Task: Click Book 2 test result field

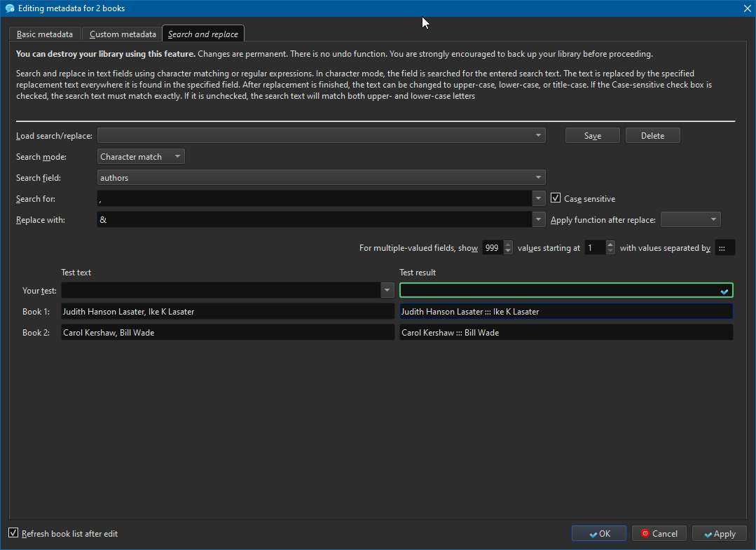Action: (566, 333)
